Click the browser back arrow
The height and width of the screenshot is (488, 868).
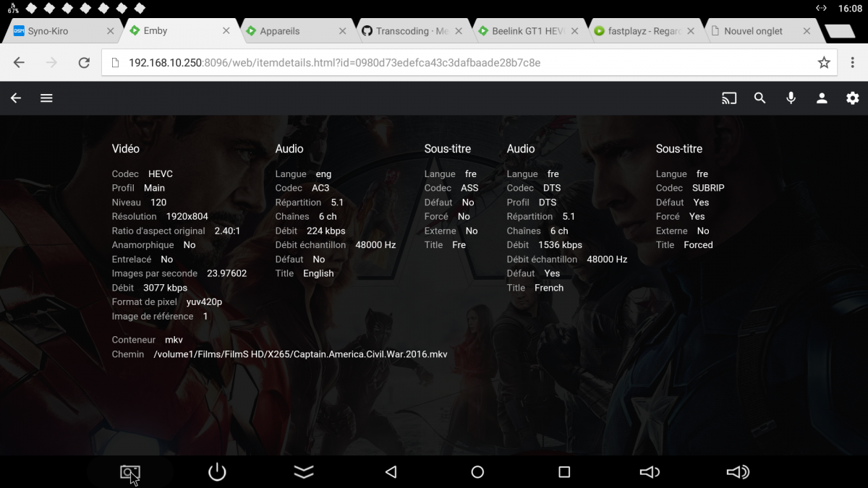point(20,63)
